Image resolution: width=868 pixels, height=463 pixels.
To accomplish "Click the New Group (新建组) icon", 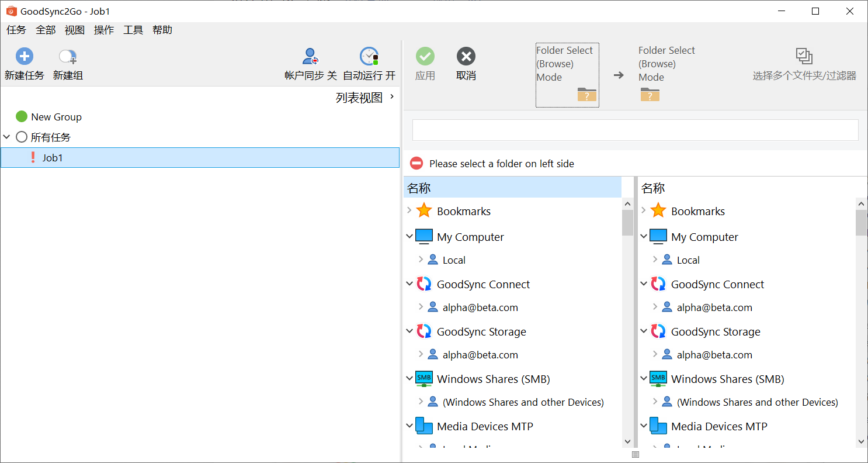I will point(68,57).
